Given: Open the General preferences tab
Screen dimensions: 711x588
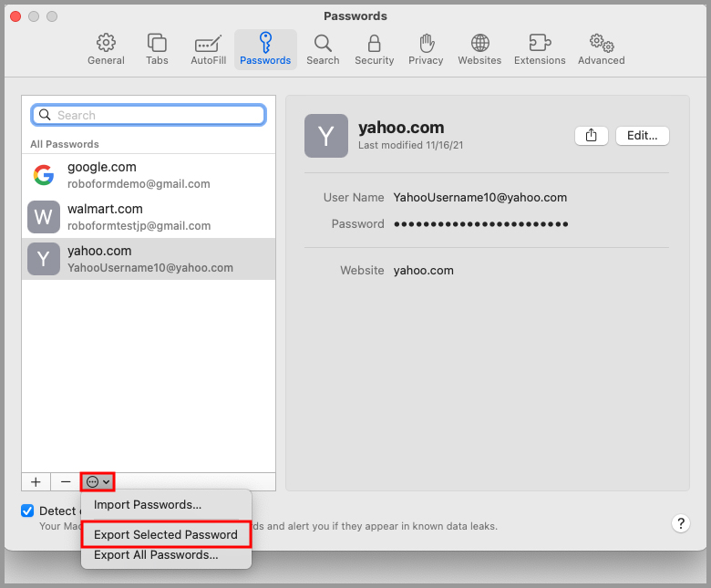Looking at the screenshot, I should [x=106, y=49].
